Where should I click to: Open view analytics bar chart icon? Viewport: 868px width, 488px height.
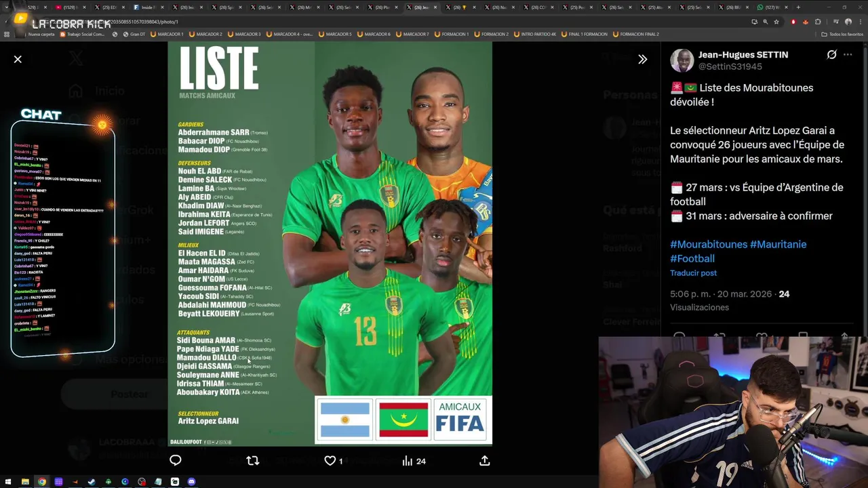pos(407,461)
